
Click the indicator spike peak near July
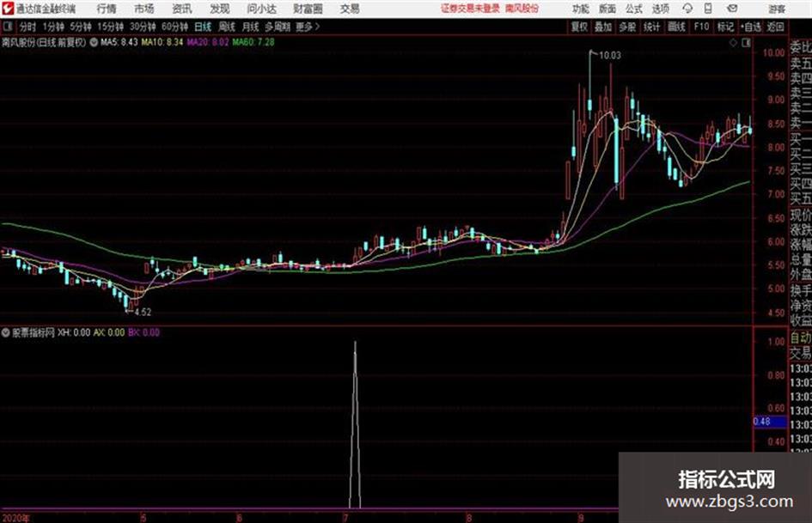[355, 343]
